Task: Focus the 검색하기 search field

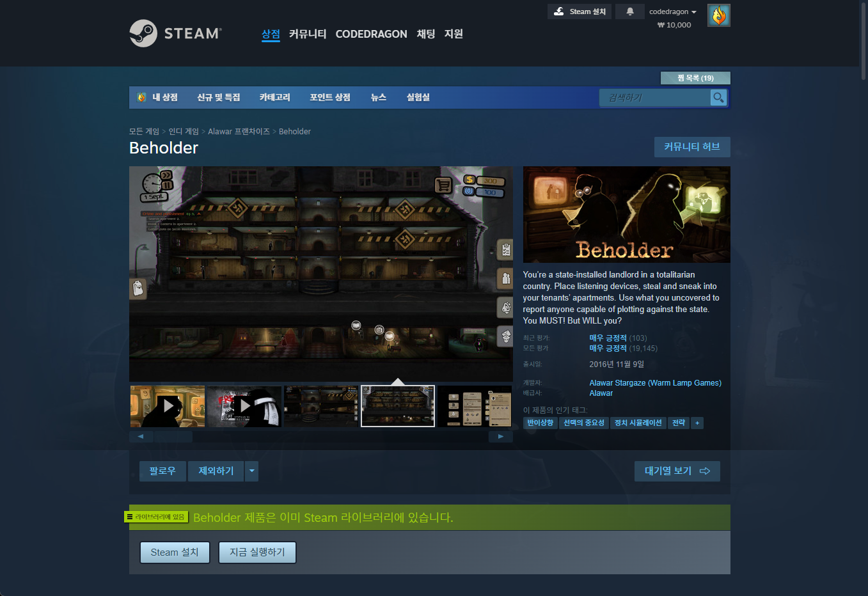Action: [x=655, y=98]
